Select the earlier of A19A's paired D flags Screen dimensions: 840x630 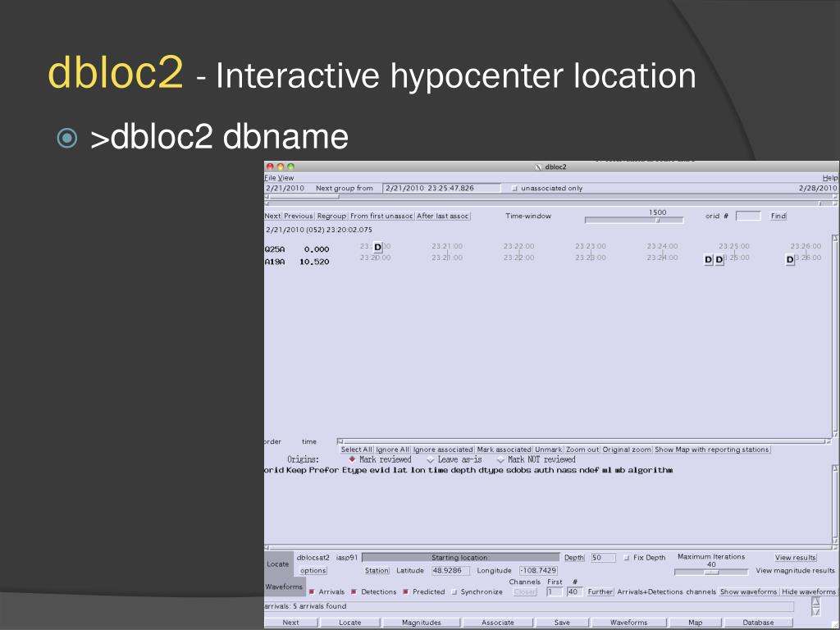point(708,260)
